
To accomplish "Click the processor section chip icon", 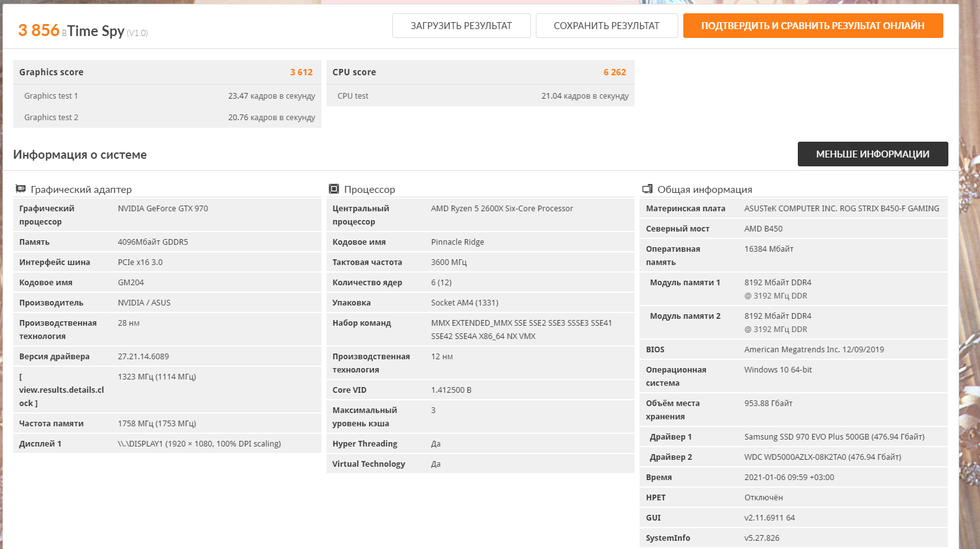I will click(x=334, y=189).
